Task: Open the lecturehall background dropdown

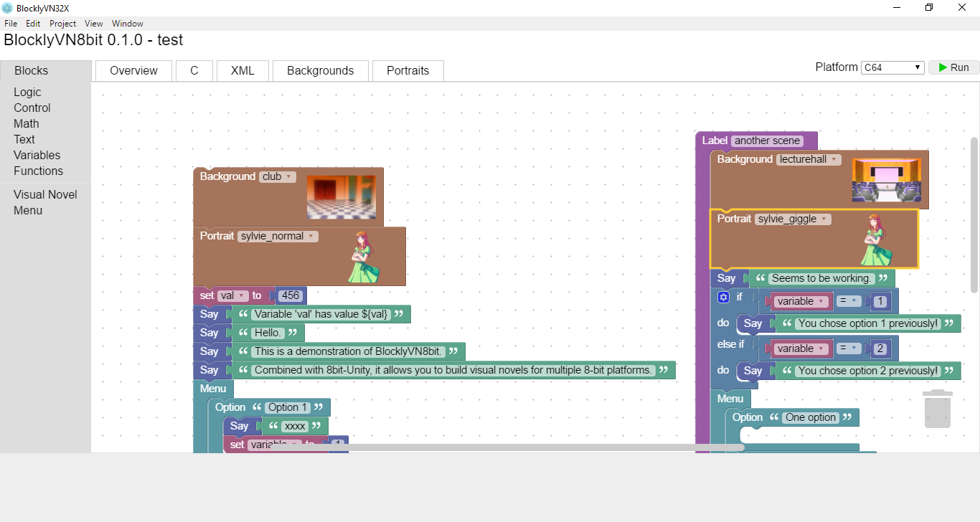Action: (808, 159)
